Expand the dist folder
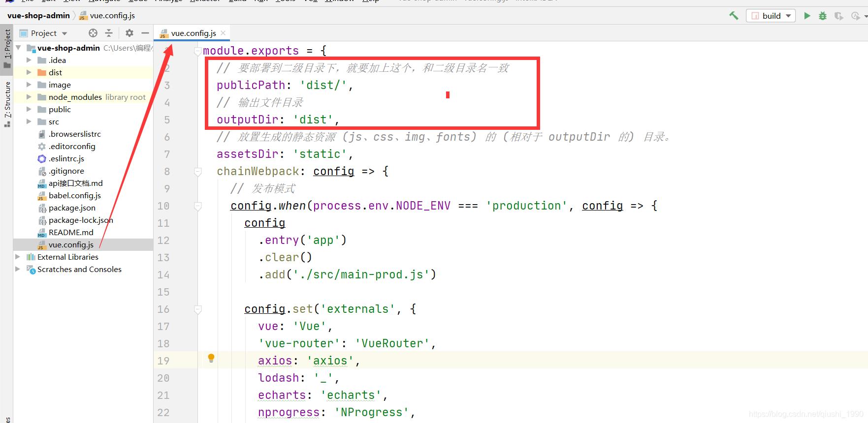Image resolution: width=868 pixels, height=423 pixels. (x=29, y=72)
